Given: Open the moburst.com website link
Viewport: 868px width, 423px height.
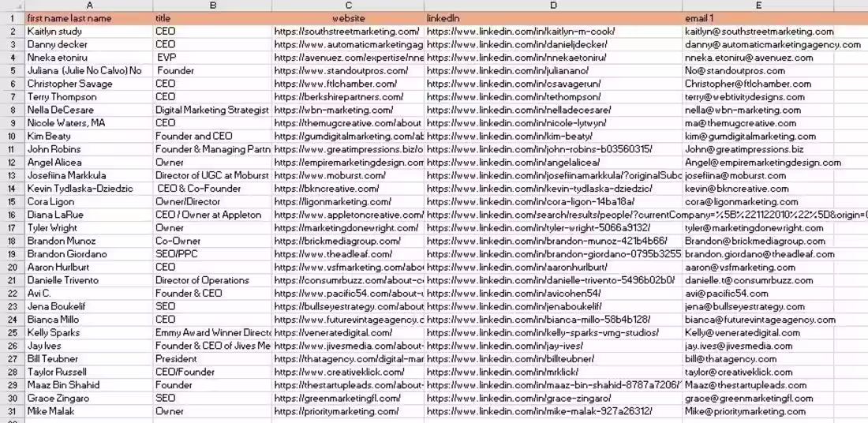Looking at the screenshot, I should pos(330,175).
